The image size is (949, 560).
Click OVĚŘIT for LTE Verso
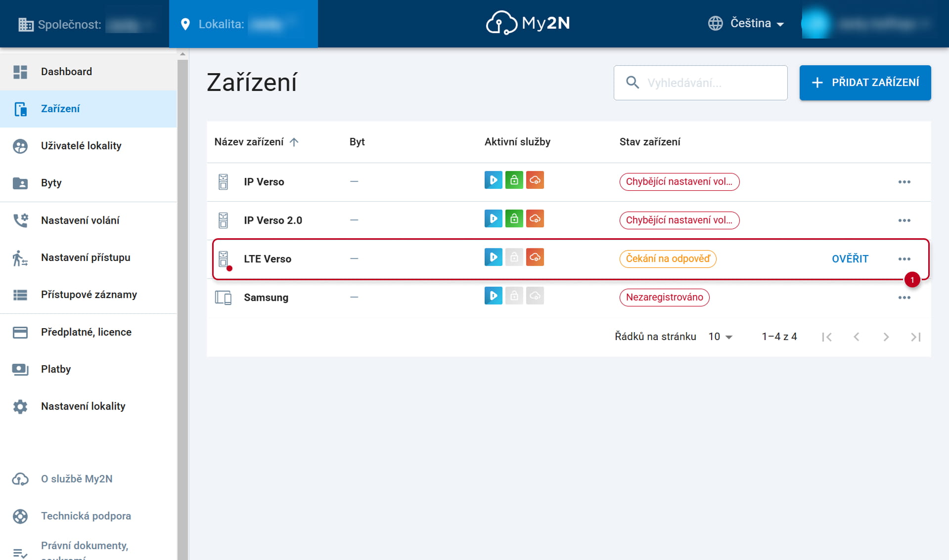[850, 259]
